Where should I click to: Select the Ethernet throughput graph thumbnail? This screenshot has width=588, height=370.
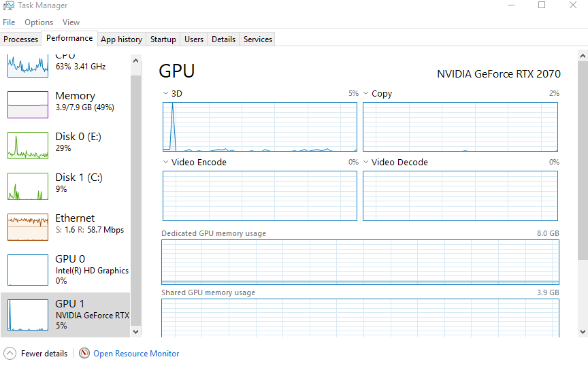coord(28,227)
